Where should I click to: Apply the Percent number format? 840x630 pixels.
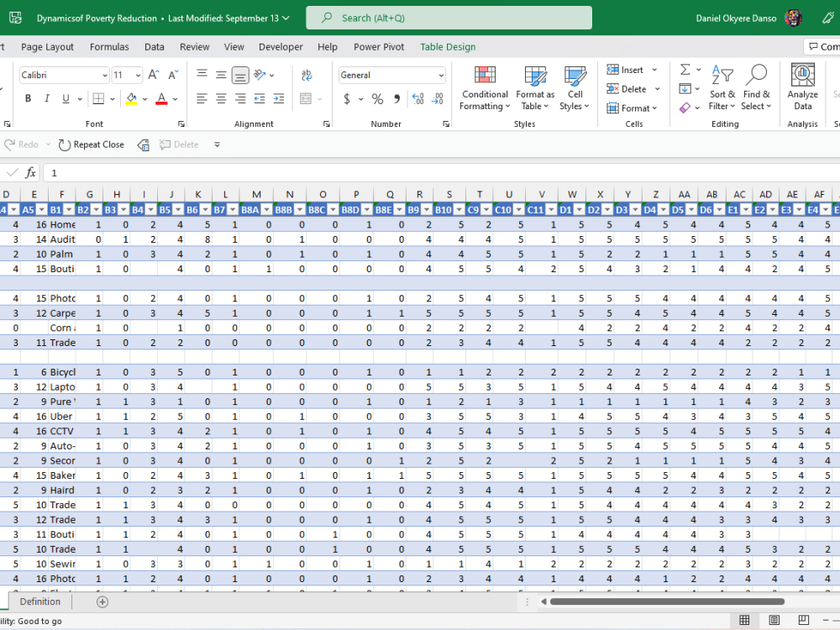point(376,98)
